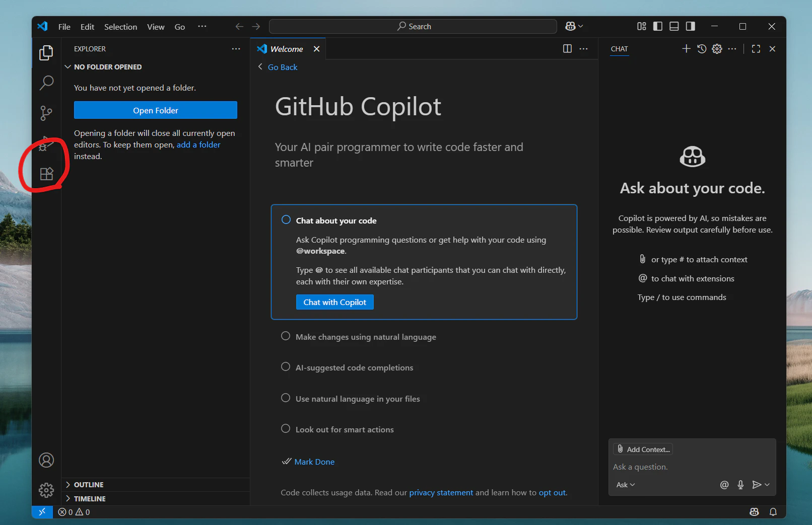Open Explorer's Views and More Actions ellipsis
Viewport: 812px width, 525px height.
coord(236,49)
